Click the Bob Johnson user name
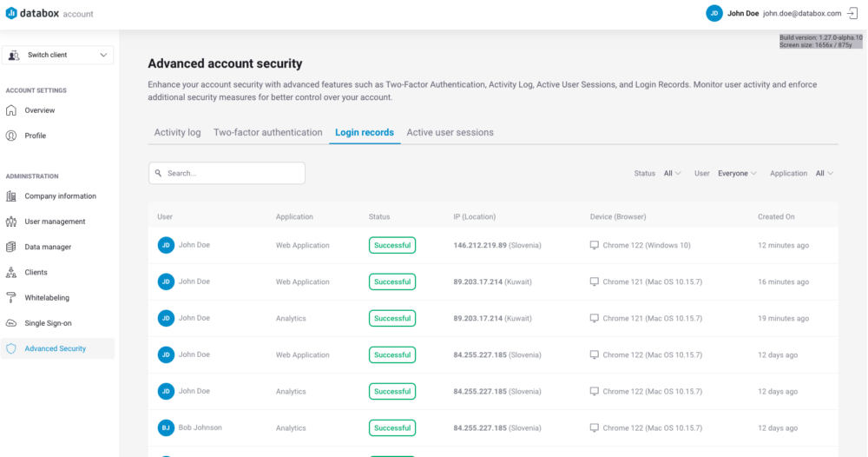868x457 pixels. (200, 427)
